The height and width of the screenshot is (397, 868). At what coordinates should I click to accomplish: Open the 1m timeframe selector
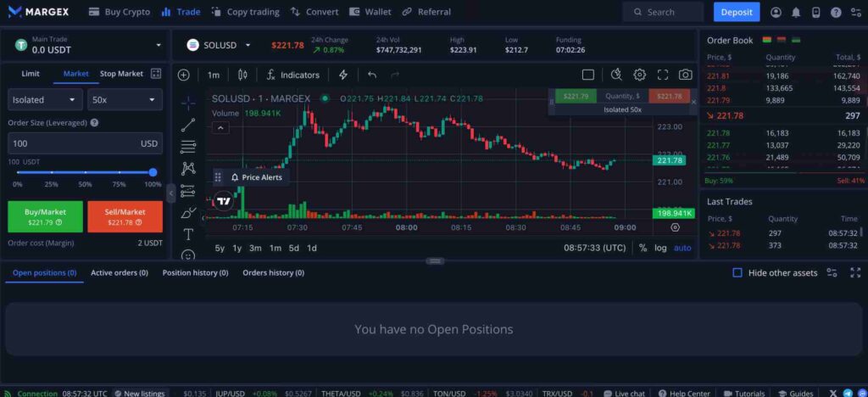[x=214, y=75]
